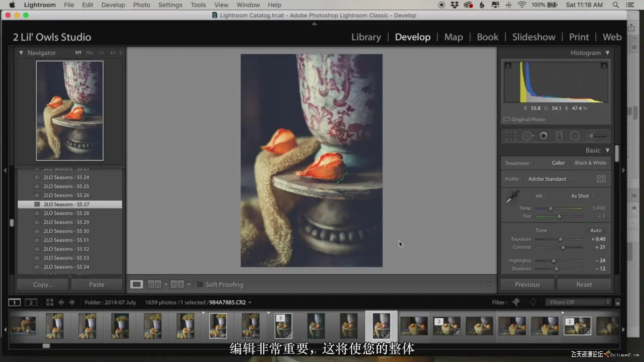Collapse the Navigator panel
This screenshot has width=644, height=362.
(x=21, y=53)
